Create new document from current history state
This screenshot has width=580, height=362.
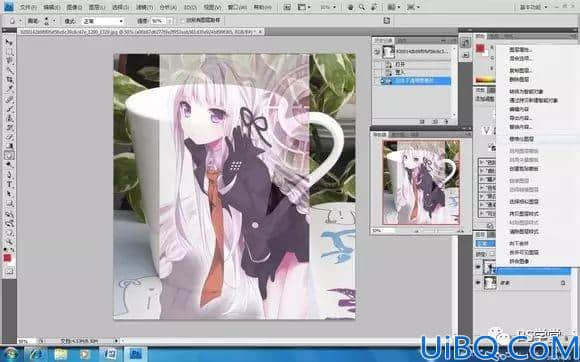click(x=422, y=121)
